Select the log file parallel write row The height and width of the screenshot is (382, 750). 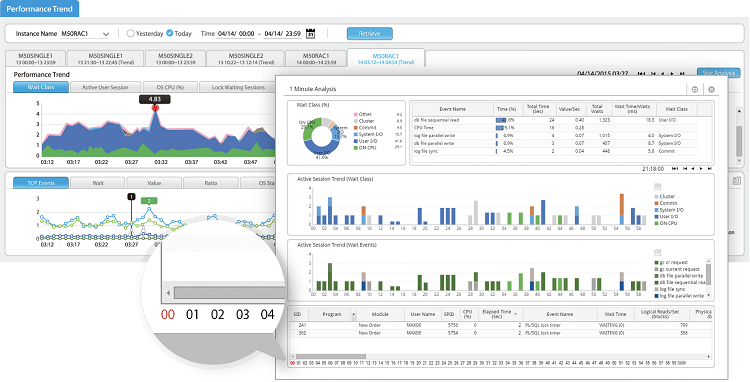(x=555, y=135)
